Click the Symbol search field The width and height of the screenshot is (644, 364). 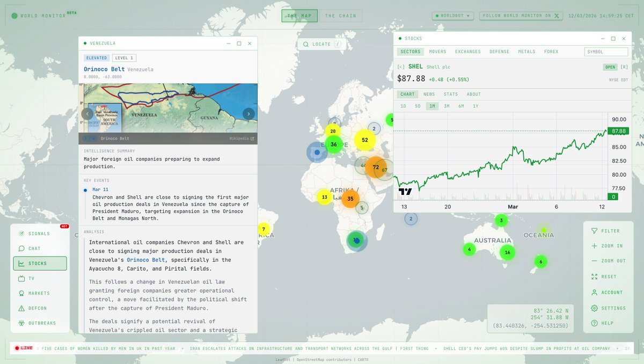(606, 52)
